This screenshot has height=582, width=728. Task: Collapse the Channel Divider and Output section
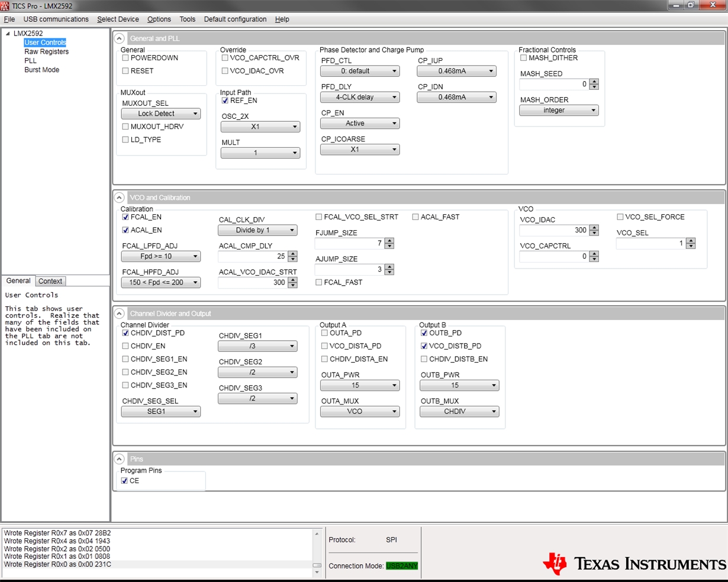[x=119, y=313]
